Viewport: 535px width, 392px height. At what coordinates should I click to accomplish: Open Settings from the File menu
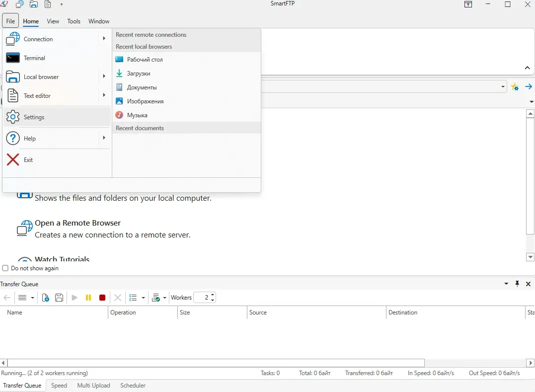[x=57, y=117]
